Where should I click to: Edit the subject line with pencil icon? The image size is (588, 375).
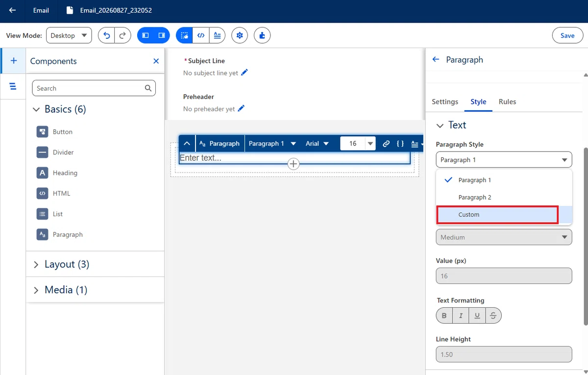coord(245,73)
